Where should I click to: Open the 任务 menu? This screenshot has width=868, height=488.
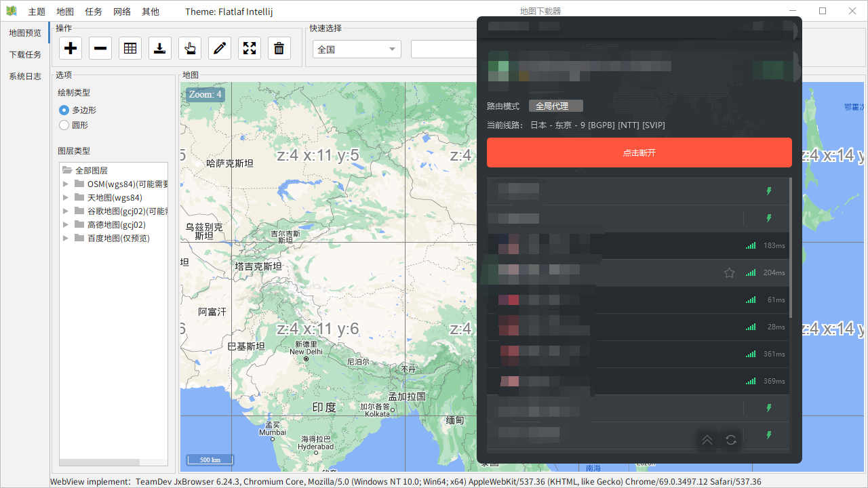pos(94,12)
